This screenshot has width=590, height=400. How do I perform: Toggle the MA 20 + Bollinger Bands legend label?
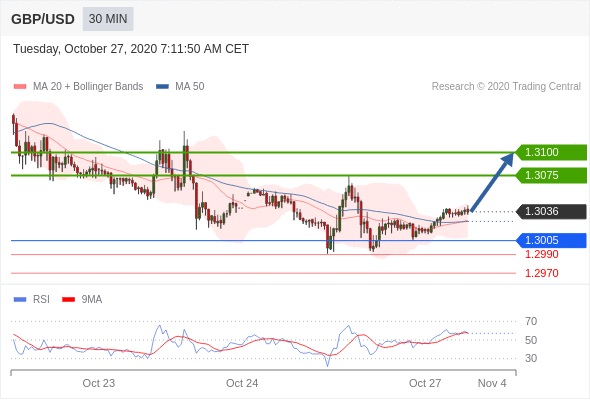(x=88, y=87)
